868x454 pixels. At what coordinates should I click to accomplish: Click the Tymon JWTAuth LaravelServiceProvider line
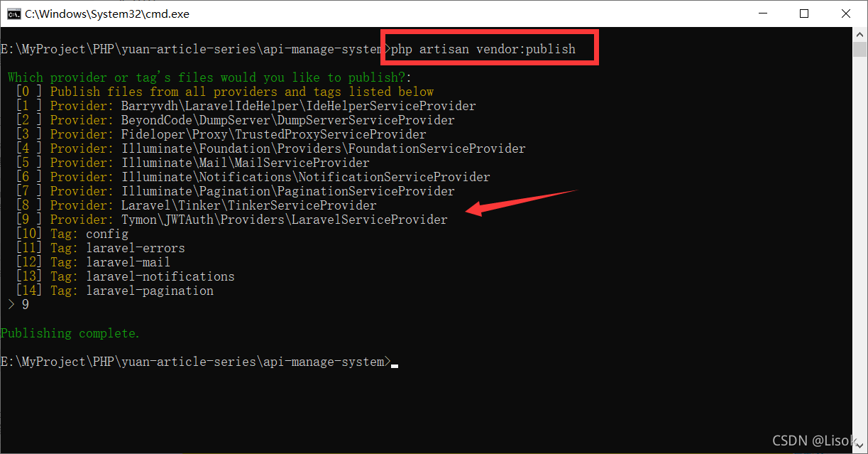click(231, 220)
